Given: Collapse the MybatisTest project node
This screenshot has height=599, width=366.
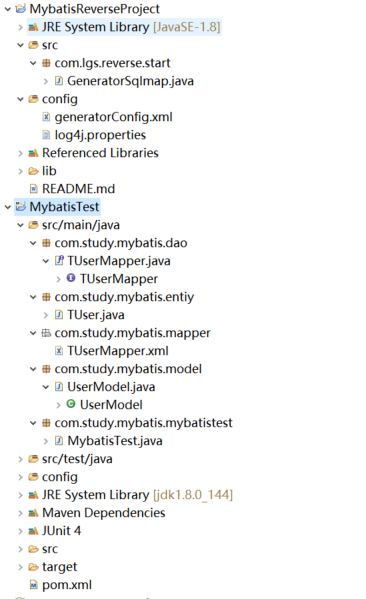Looking at the screenshot, I should tap(8, 207).
